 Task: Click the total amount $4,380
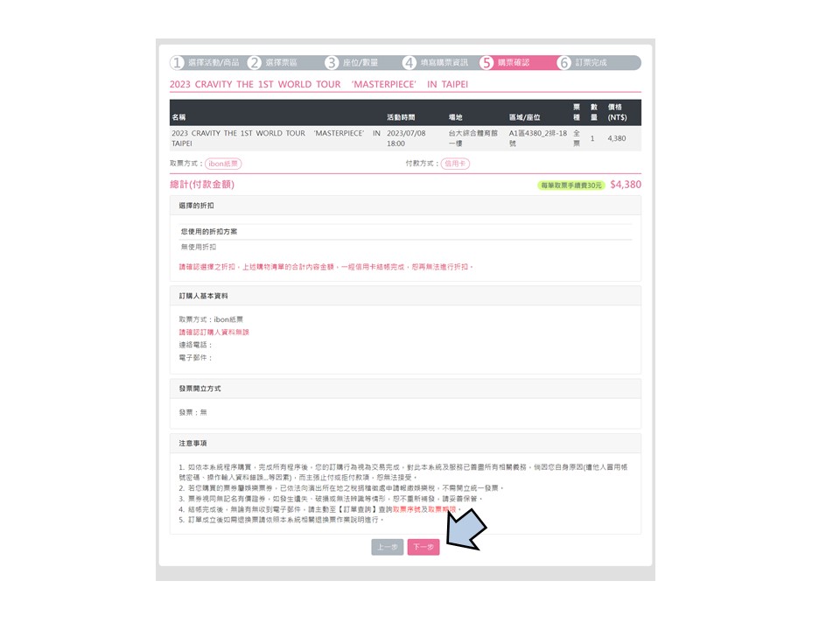[x=626, y=185]
